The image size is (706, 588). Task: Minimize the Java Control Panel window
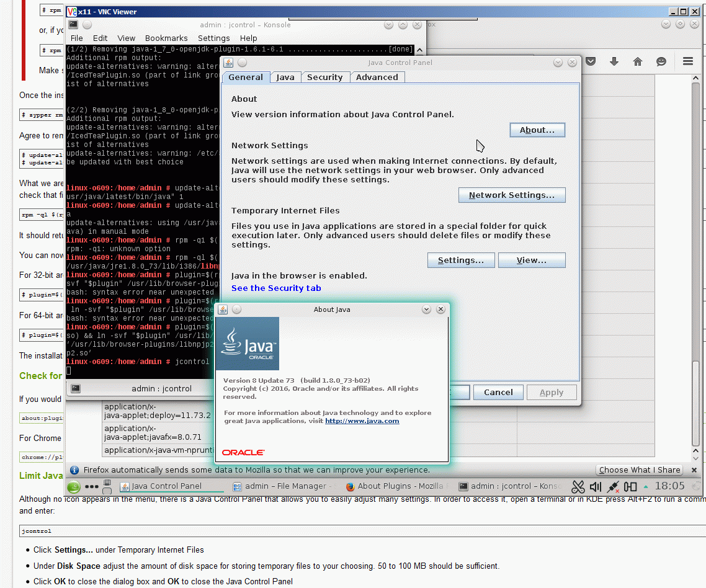coord(558,63)
